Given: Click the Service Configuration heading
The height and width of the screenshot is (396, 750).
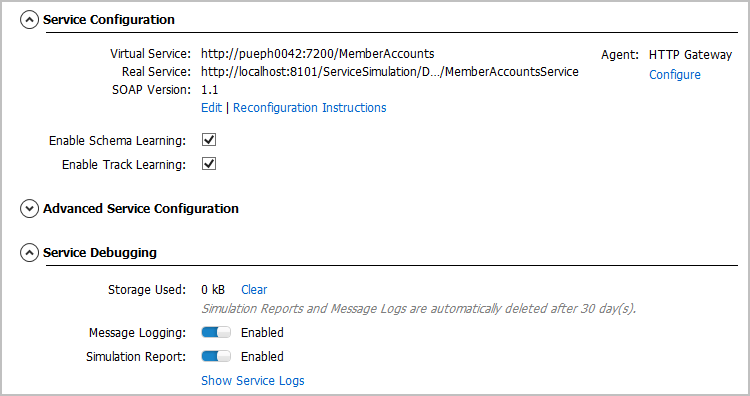Looking at the screenshot, I should (x=109, y=20).
